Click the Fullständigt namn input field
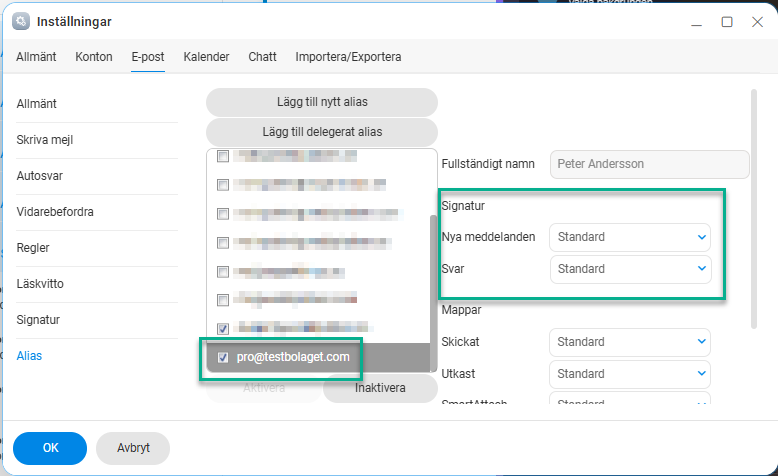The width and height of the screenshot is (778, 476). [649, 164]
